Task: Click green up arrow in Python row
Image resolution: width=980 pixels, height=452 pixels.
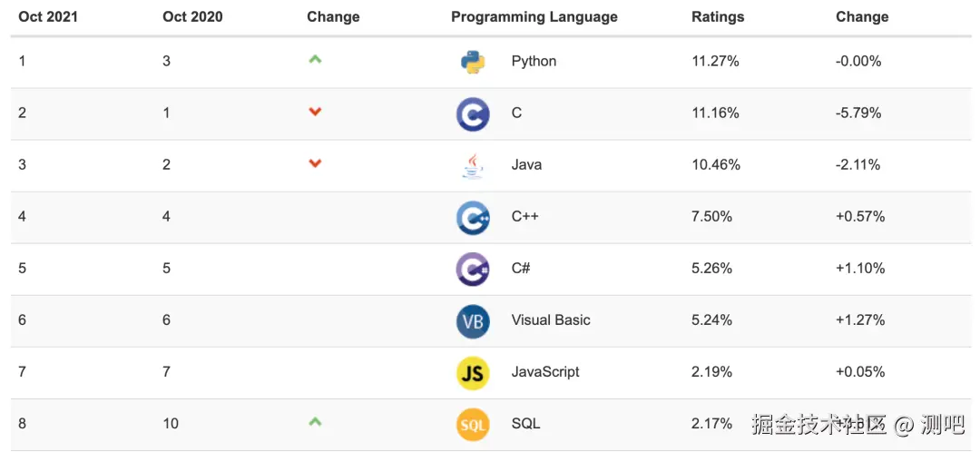Action: coord(315,60)
